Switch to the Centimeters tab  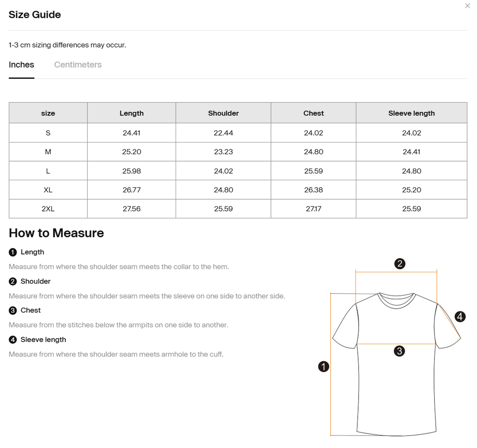point(77,64)
